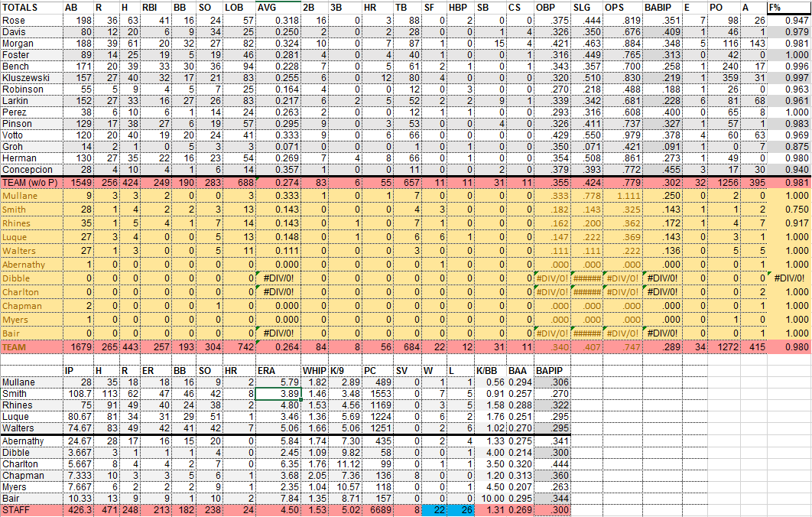The height and width of the screenshot is (517, 812).
Task: Select Dibble's #DIV/0! AVG cell
Action: [278, 278]
